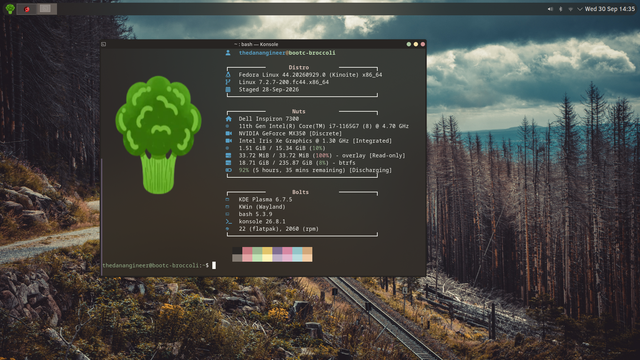
Task: Switch to the red icon task in the panel
Action: click(27, 9)
